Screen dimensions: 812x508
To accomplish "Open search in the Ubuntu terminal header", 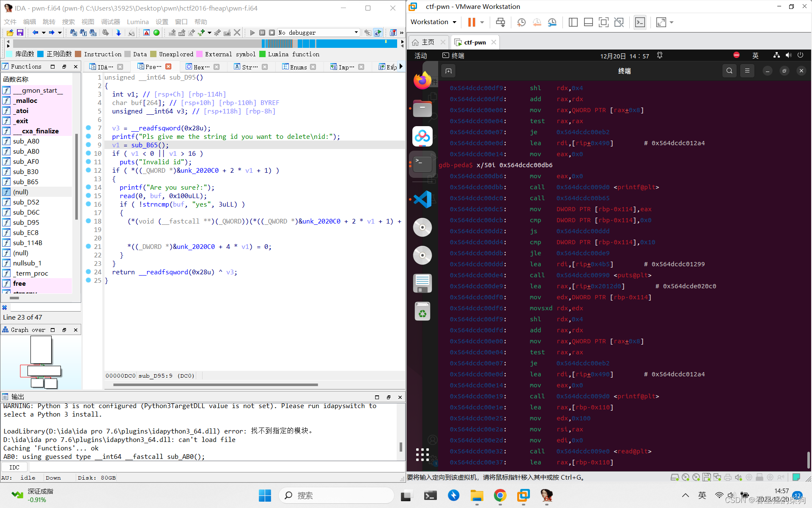I will pyautogui.click(x=729, y=71).
